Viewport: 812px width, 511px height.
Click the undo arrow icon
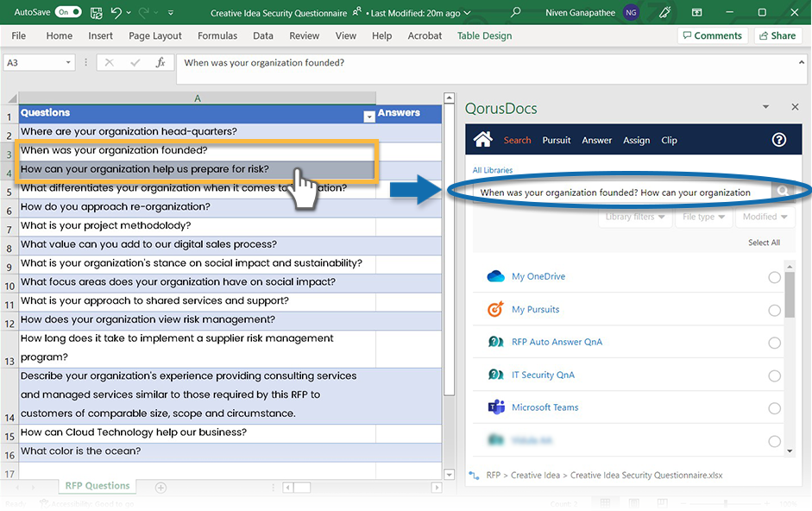[116, 13]
